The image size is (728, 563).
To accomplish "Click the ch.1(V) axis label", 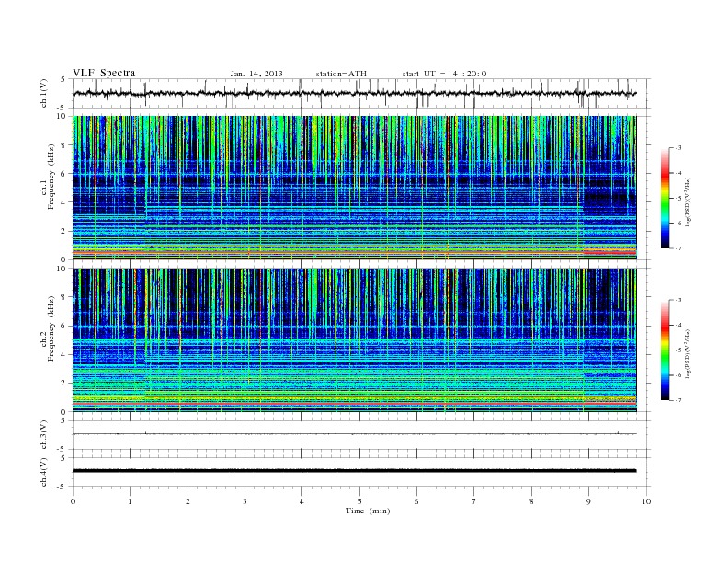I will pyautogui.click(x=44, y=93).
